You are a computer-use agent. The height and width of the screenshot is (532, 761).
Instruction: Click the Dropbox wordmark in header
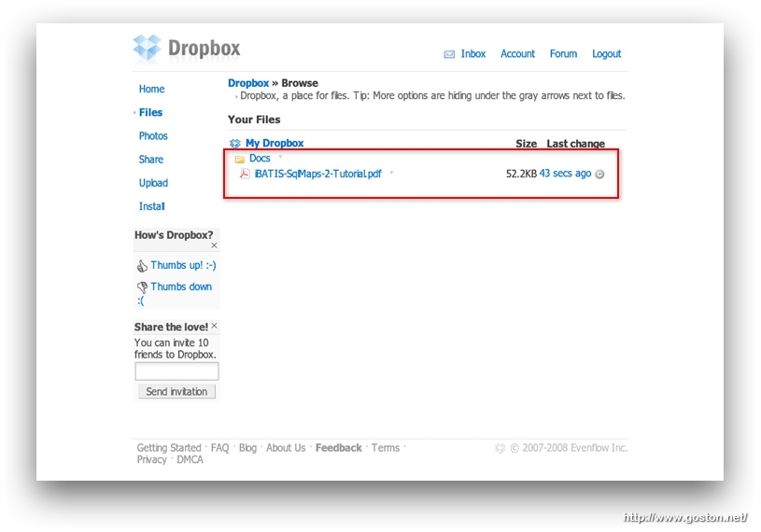coord(204,49)
